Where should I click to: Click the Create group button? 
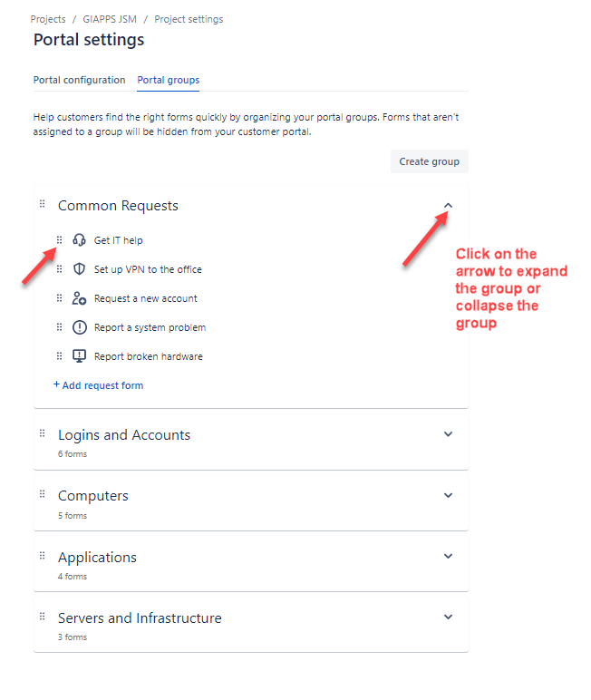(x=430, y=161)
